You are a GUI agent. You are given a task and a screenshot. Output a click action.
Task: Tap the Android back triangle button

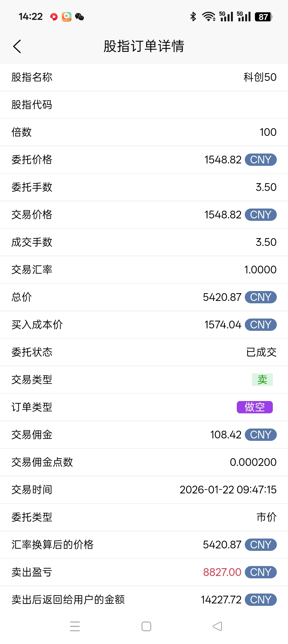pyautogui.click(x=217, y=626)
